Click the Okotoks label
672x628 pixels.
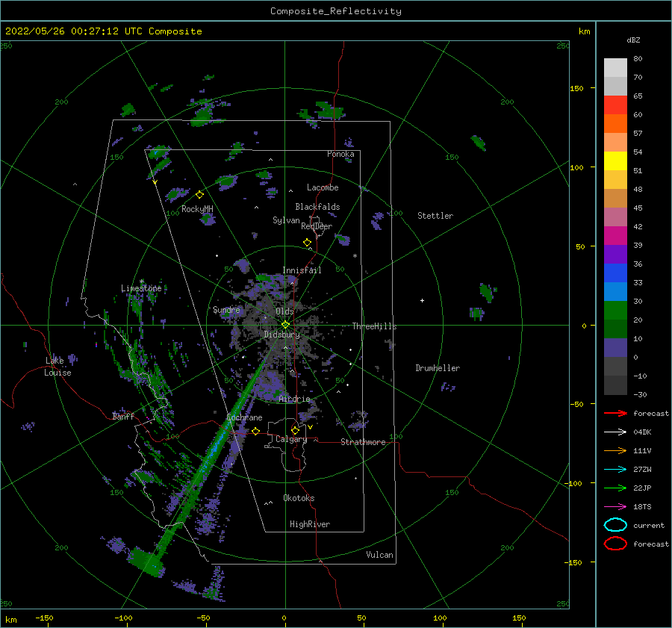[x=299, y=498]
